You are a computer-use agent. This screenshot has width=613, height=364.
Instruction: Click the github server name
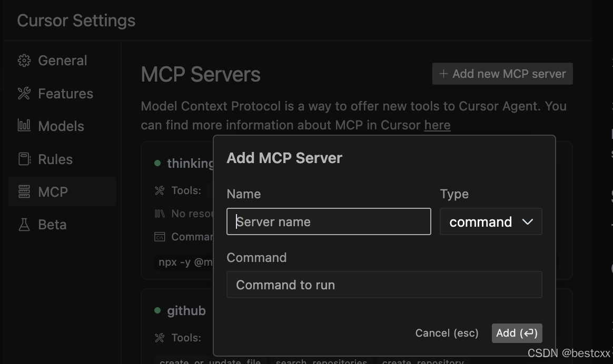coord(186,311)
